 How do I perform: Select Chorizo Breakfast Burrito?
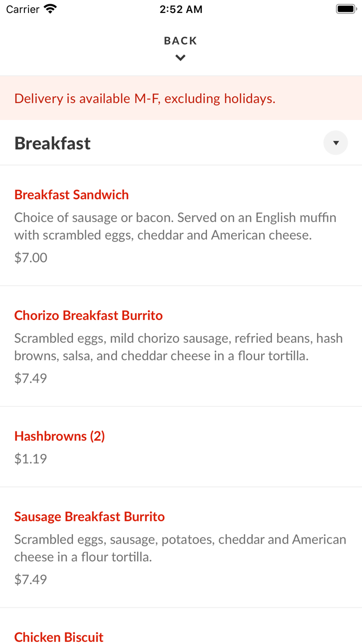pyautogui.click(x=88, y=315)
